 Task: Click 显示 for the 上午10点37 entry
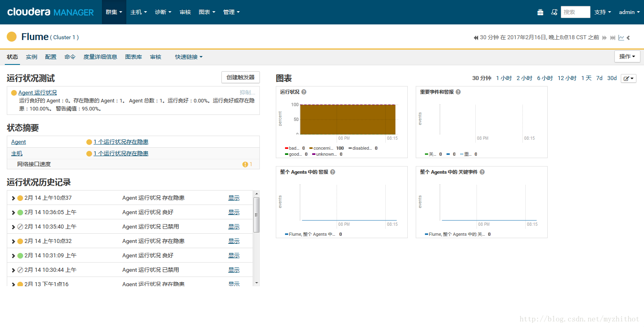pyautogui.click(x=234, y=198)
